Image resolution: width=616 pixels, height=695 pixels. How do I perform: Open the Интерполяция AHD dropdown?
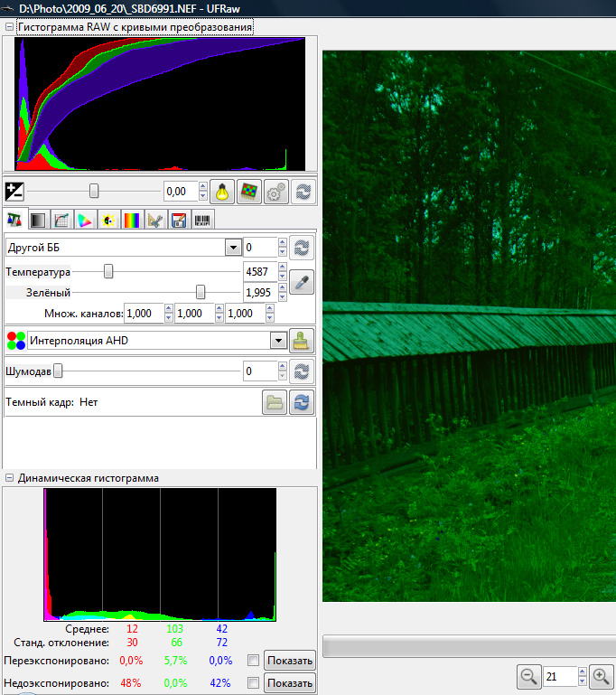click(278, 341)
